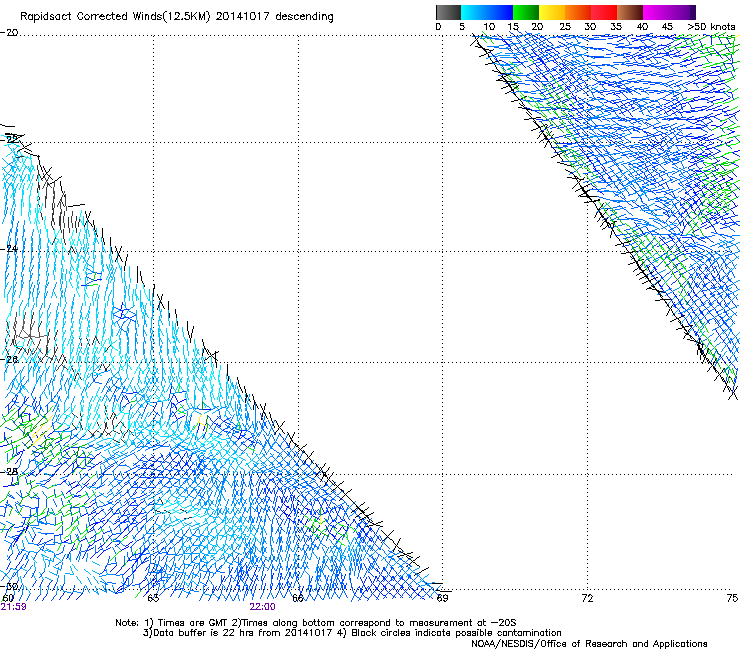Click the 72 longitude axis label
Viewport: 740px width, 650px height.
coord(587,598)
